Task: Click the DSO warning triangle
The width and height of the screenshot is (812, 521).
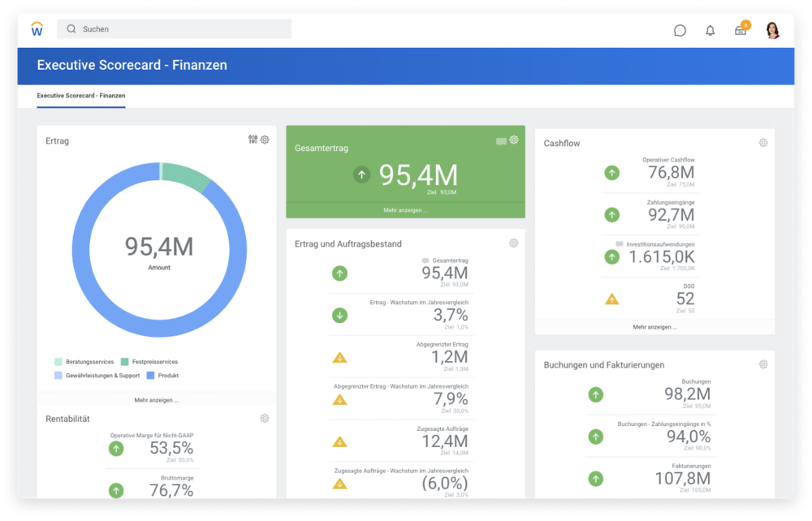Action: (x=612, y=299)
